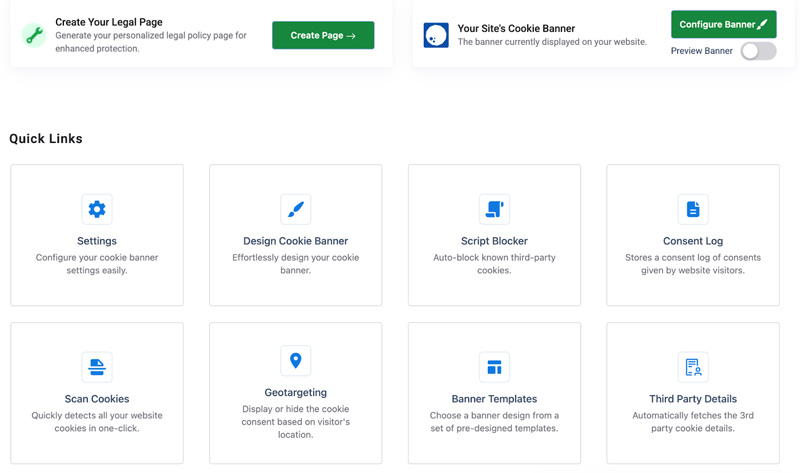Screen dimensions: 800x473
Task: Open the Geotargeting quick link title
Action: tap(295, 392)
